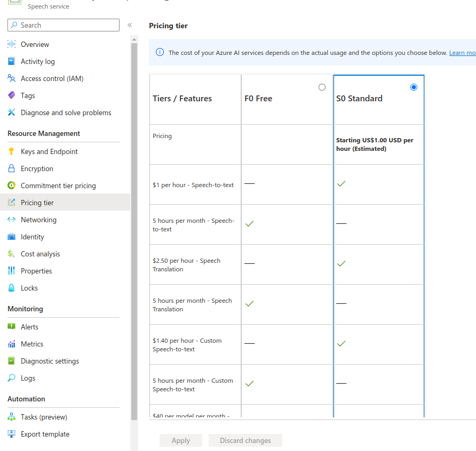Click the Cost analysis icon

11,254
